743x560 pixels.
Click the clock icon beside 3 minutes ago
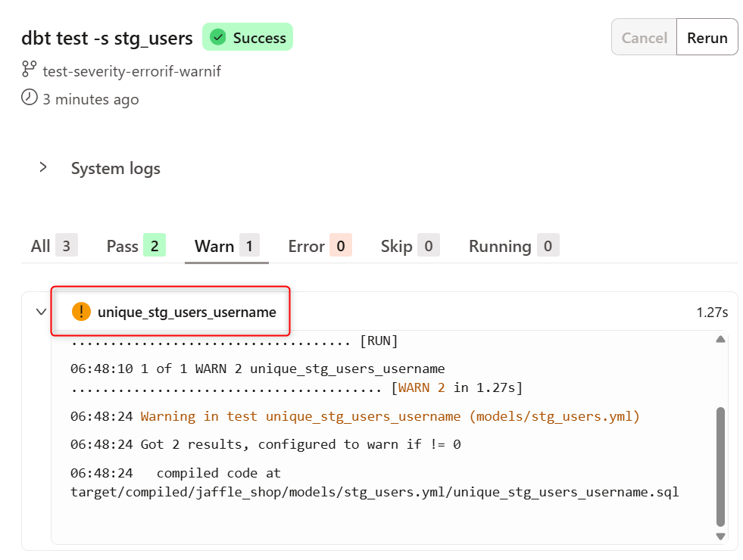[29, 97]
